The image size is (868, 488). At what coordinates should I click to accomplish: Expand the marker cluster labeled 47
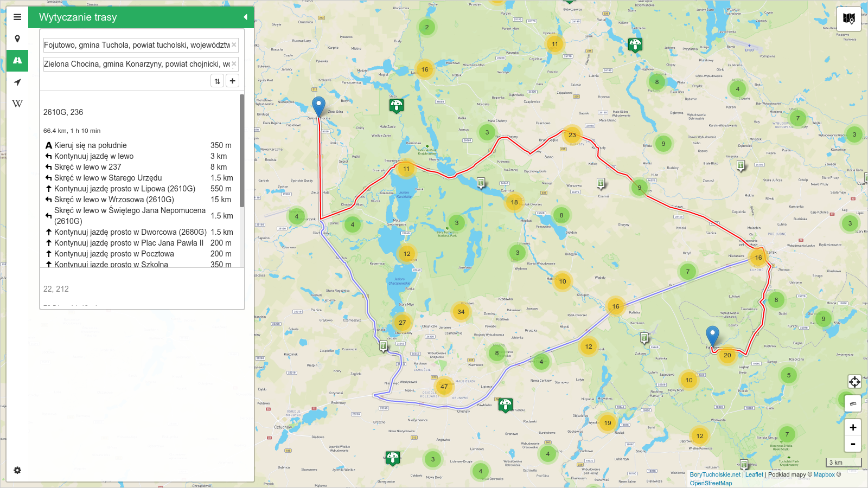tap(444, 387)
